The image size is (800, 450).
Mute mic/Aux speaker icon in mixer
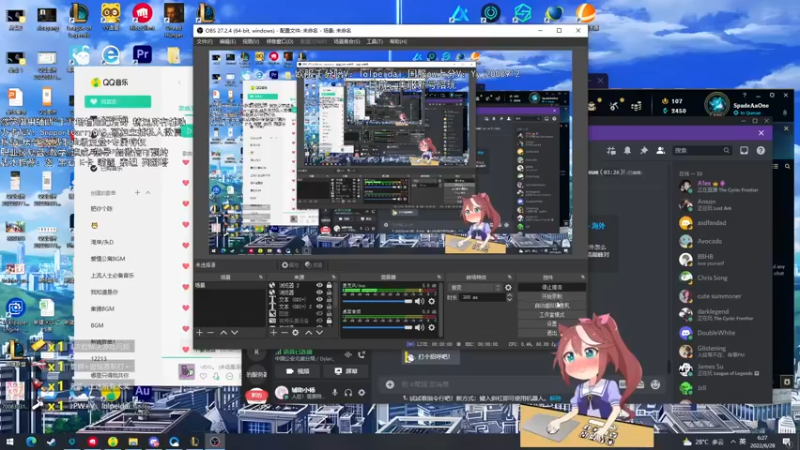click(419, 302)
